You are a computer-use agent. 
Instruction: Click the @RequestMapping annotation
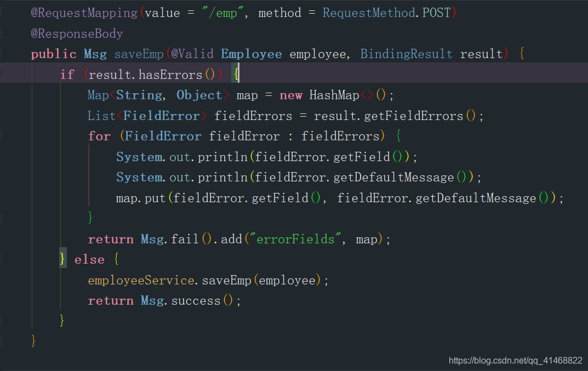pos(84,13)
